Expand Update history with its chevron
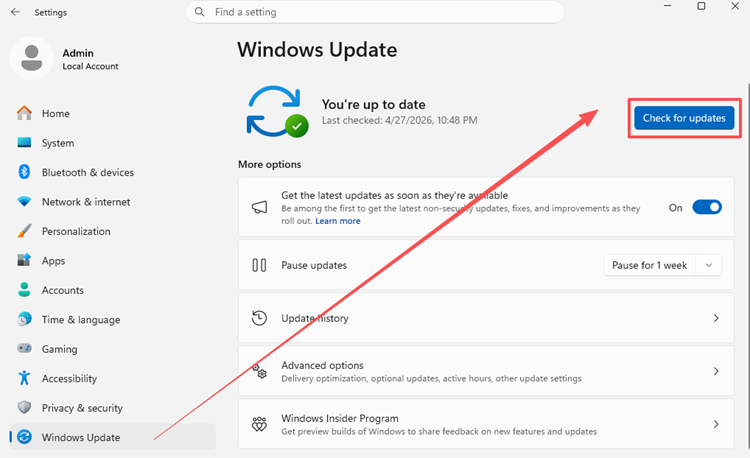This screenshot has width=750, height=458. (716, 318)
